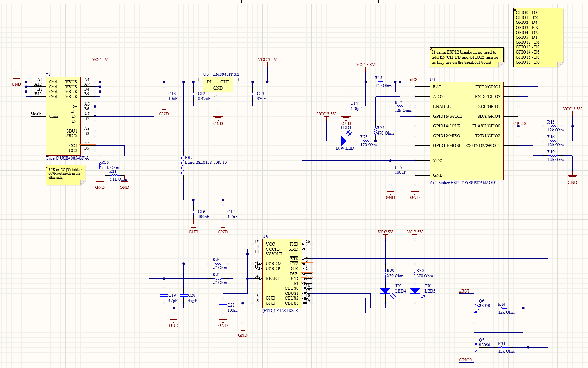This screenshot has height=368, width=588.
Task: Pick the C17 4.7uF capacitor symbol
Action: pos(223,212)
